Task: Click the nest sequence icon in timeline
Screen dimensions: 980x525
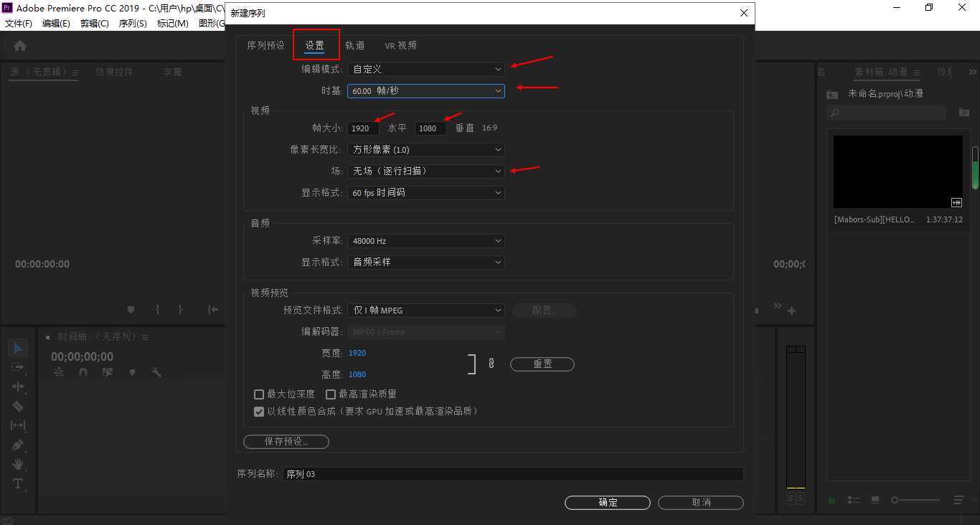Action: coord(59,372)
